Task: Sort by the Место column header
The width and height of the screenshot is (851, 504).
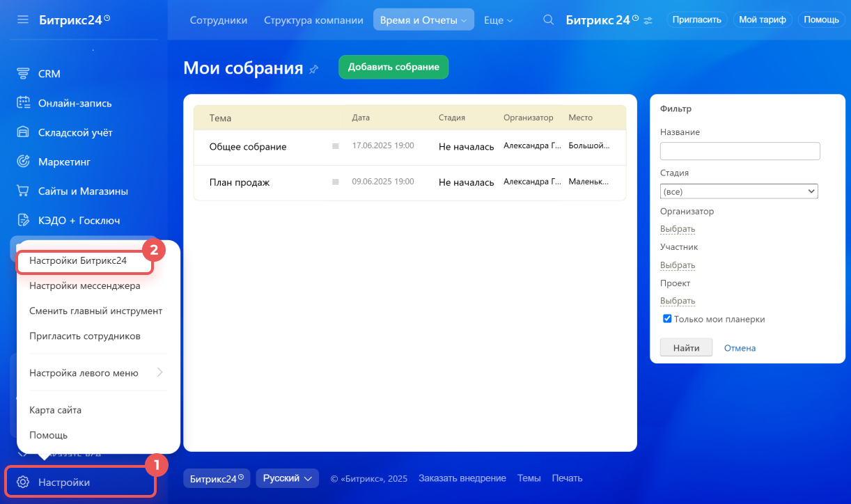Action: [580, 118]
